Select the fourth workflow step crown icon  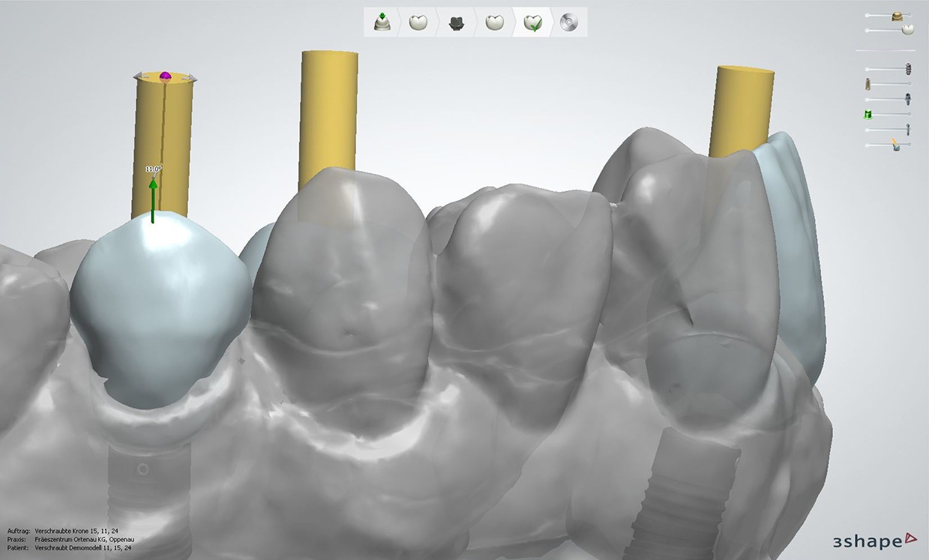494,22
